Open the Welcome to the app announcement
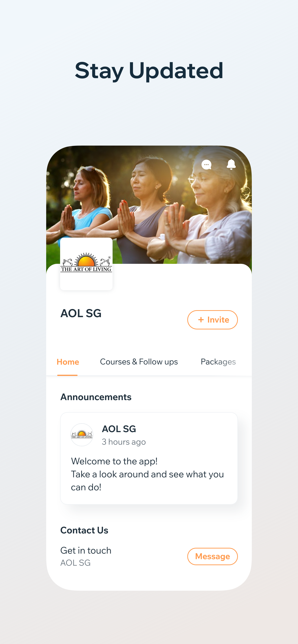 coord(149,458)
